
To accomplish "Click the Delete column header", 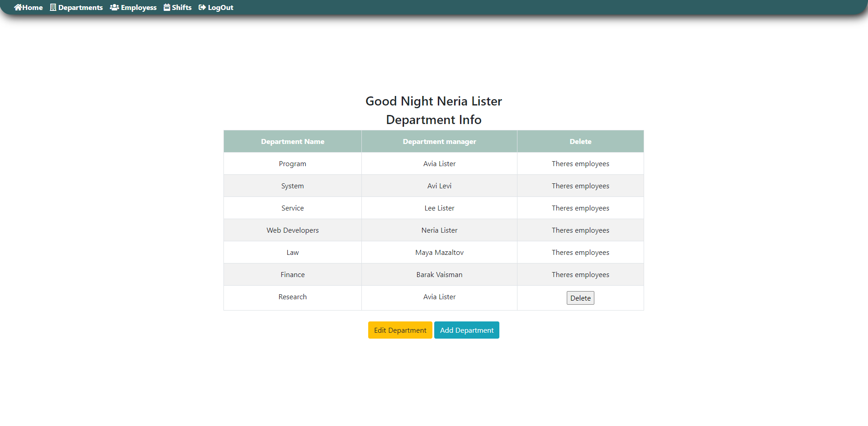I will 580,141.
